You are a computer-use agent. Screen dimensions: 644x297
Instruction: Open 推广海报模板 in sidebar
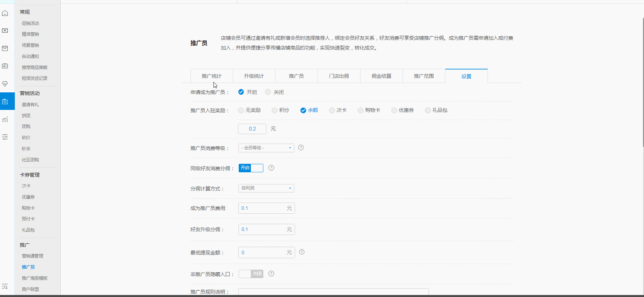tap(35, 278)
